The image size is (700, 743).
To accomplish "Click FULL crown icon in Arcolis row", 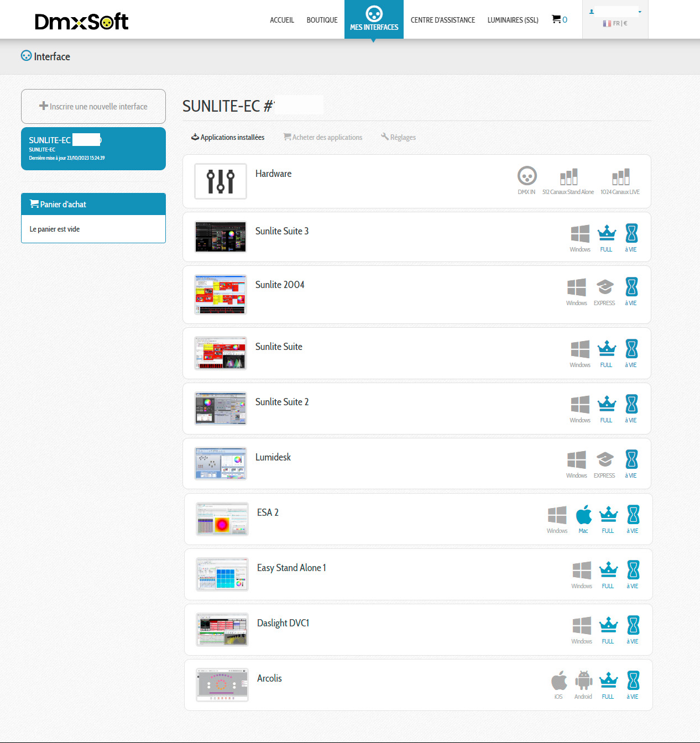I will [x=608, y=681].
